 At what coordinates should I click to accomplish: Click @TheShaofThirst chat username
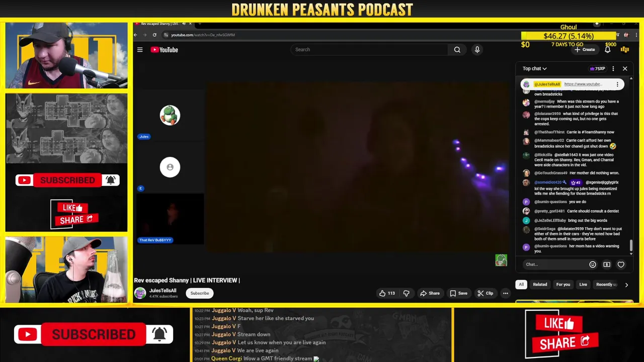pos(549,132)
